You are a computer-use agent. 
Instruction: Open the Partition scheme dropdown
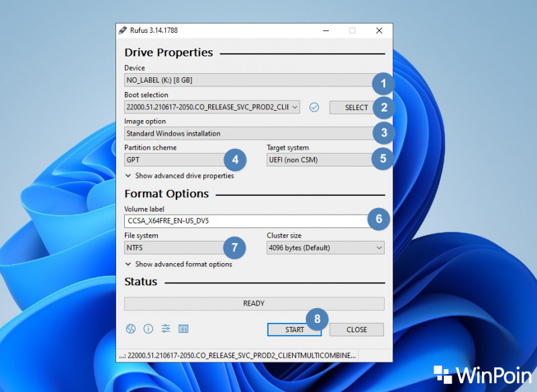183,160
